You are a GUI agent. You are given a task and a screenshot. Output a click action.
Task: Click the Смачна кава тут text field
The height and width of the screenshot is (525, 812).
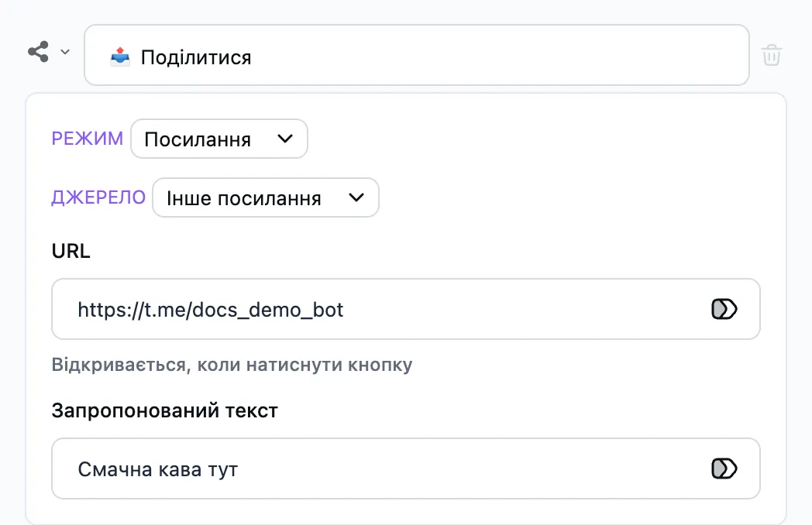click(x=405, y=468)
